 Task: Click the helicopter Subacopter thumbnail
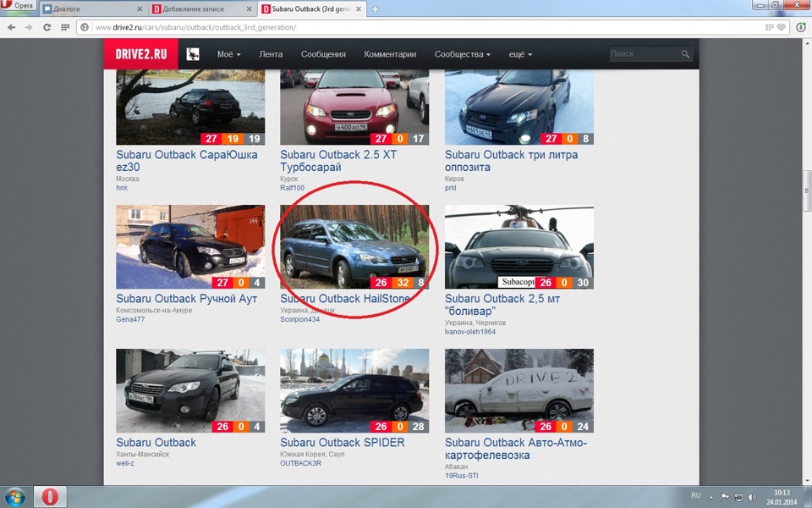pos(518,246)
